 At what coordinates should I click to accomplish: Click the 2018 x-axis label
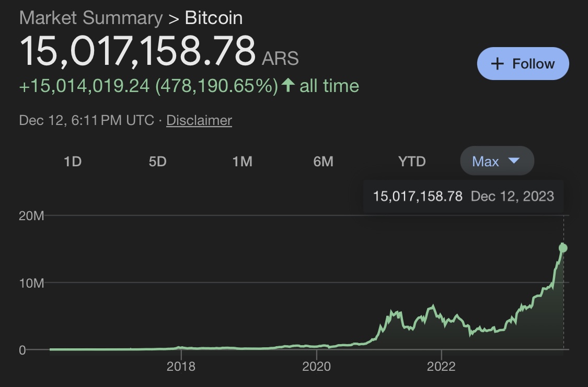pyautogui.click(x=181, y=366)
